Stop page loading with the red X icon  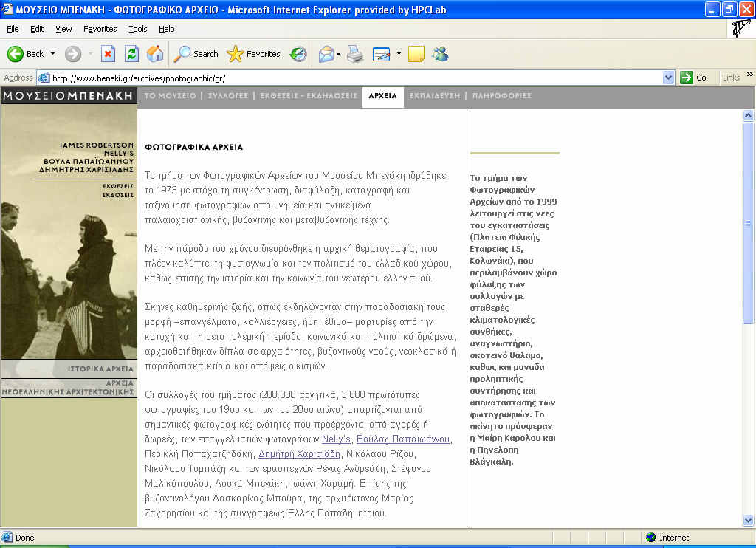tap(108, 54)
